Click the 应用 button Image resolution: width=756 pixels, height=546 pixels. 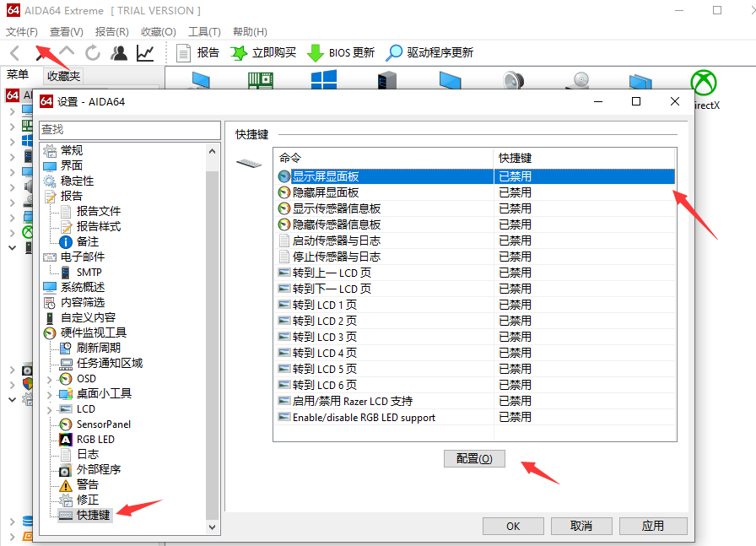(652, 526)
